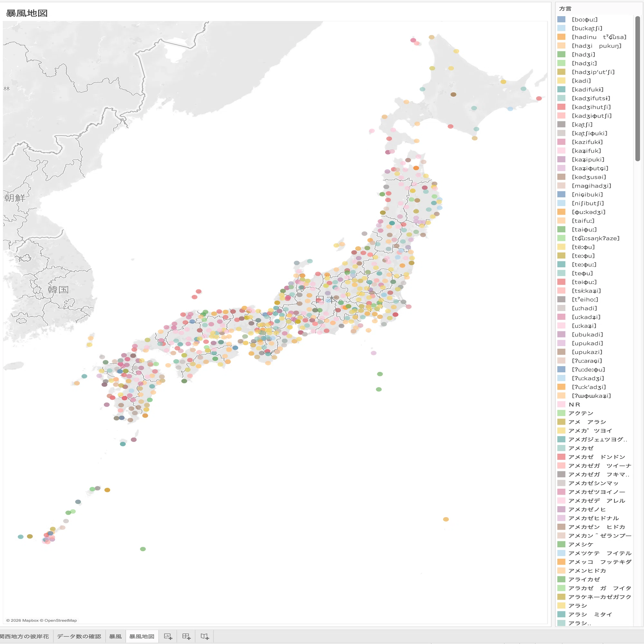The image size is (644, 644).
Task: Select the [hadinu tˀɕusa] legend label
Action: (599, 37)
